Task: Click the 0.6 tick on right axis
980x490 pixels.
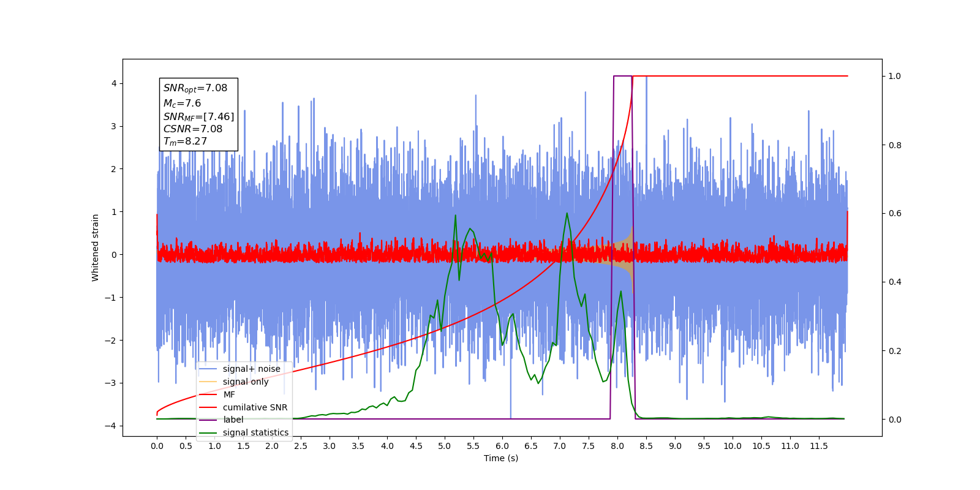Action: point(895,214)
